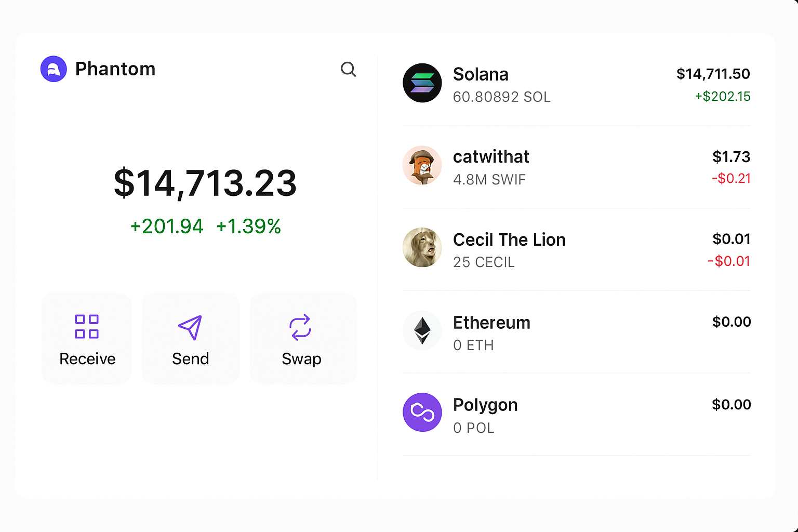The height and width of the screenshot is (532, 798).
Task: Click the catwithat token avatar
Action: [x=422, y=165]
